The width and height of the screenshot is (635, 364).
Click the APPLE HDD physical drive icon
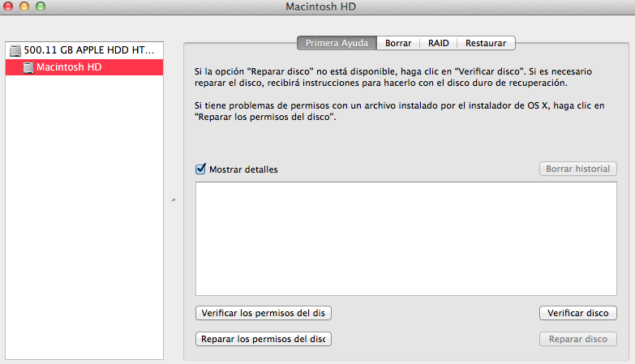coord(15,50)
